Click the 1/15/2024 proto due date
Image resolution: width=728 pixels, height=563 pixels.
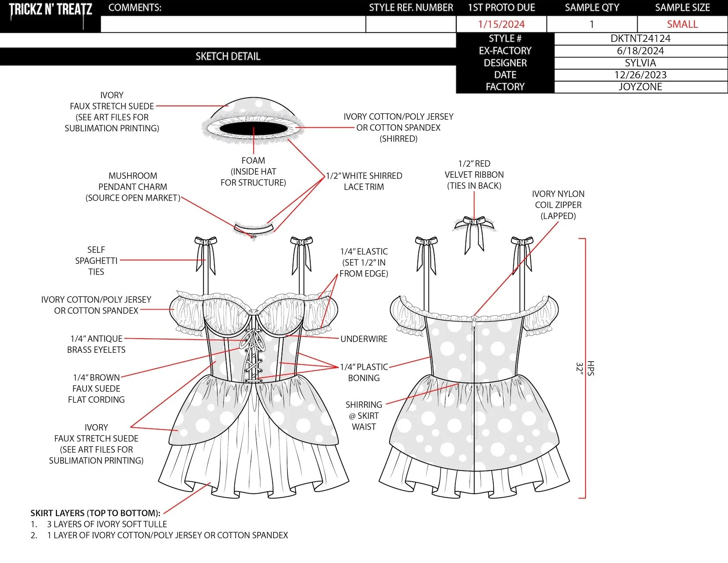[x=502, y=24]
